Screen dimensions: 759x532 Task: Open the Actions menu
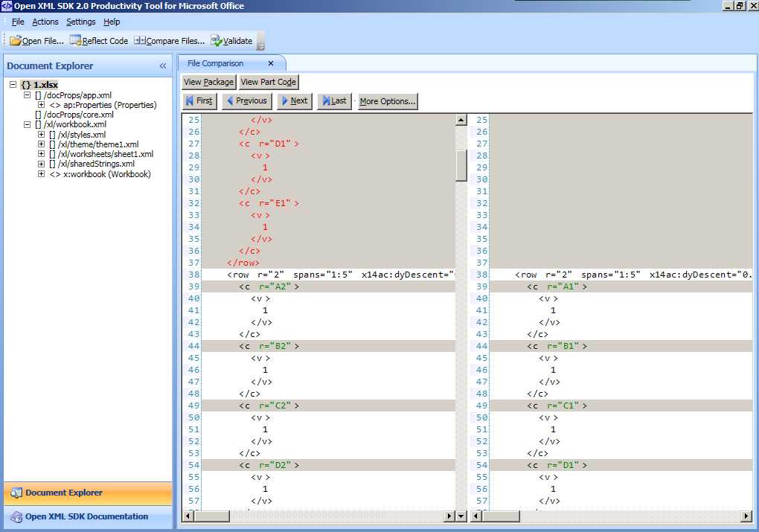(x=45, y=22)
